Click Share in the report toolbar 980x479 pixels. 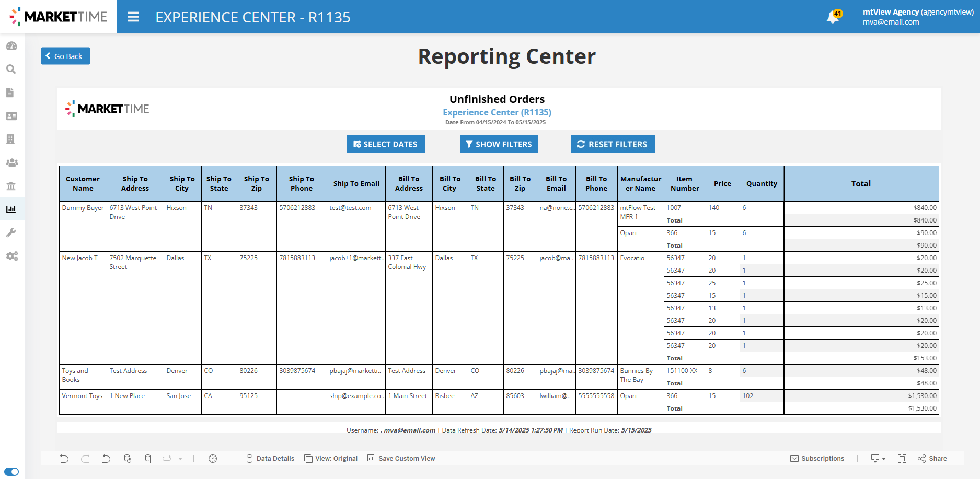tap(932, 459)
